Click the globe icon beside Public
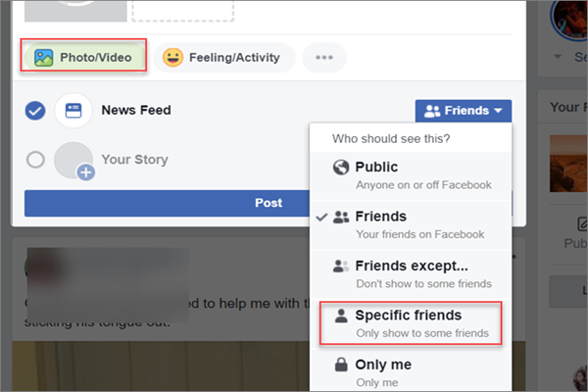The width and height of the screenshot is (588, 392). 341,168
